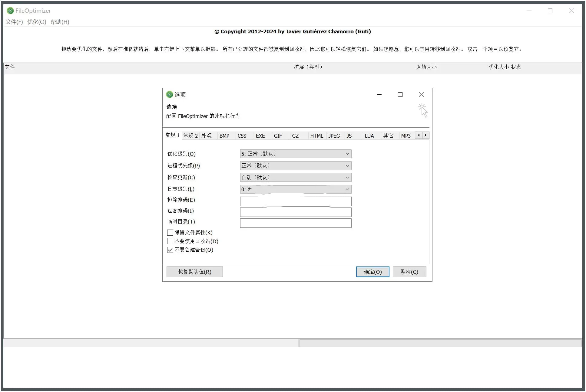The image size is (586, 392).
Task: Open the 进程优先级 dropdown
Action: click(x=296, y=165)
